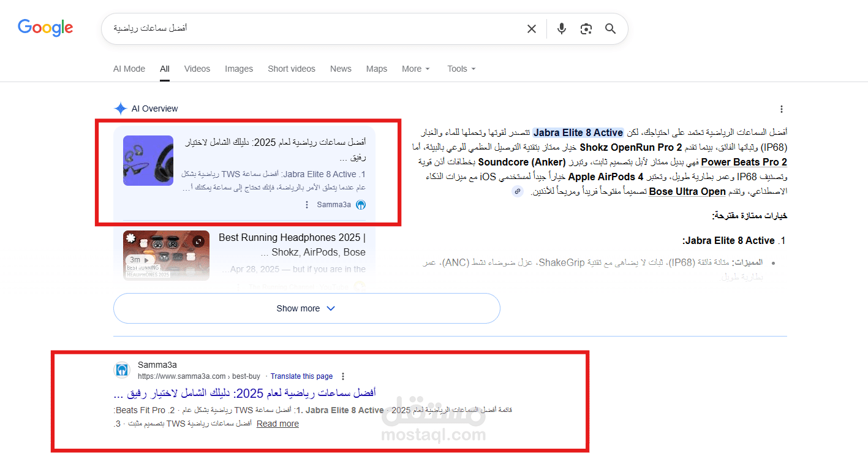Click highlighted Jabra Elite 8 Active text
Viewport: 868px width, 453px height.
(578, 132)
